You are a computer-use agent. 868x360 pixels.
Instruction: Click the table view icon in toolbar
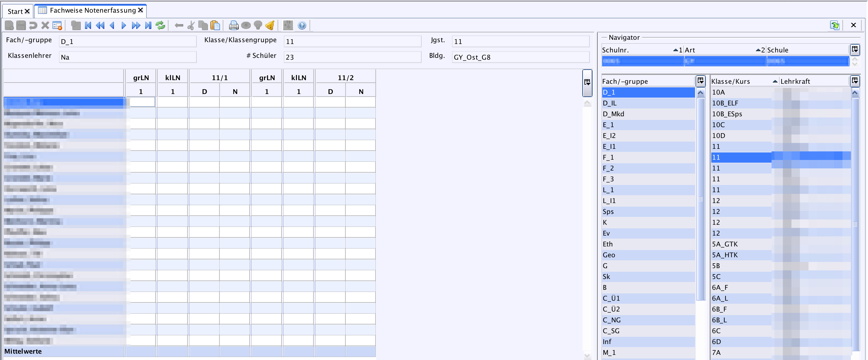tap(76, 25)
